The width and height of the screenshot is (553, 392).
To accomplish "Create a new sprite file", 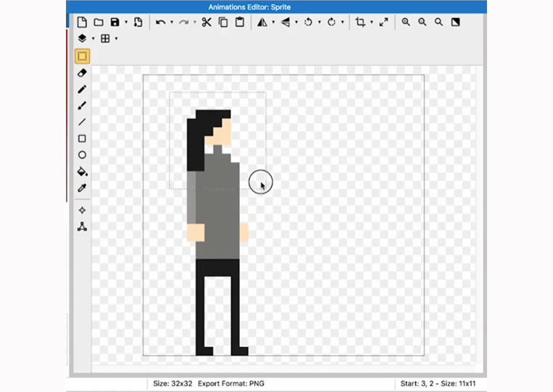I will (x=82, y=22).
